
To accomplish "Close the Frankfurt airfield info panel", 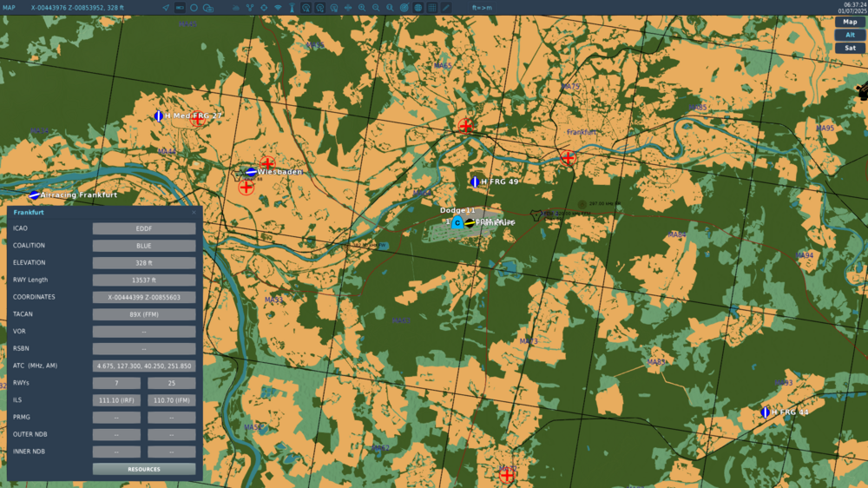I will click(194, 212).
